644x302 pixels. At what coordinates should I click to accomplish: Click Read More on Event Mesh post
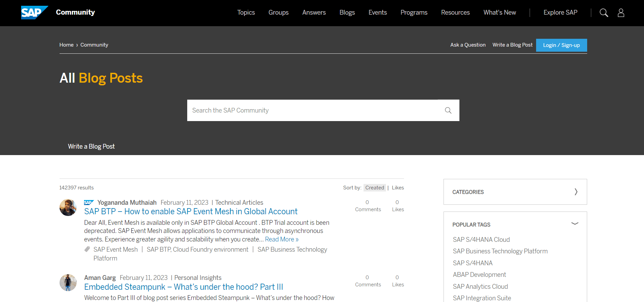pyautogui.click(x=282, y=239)
